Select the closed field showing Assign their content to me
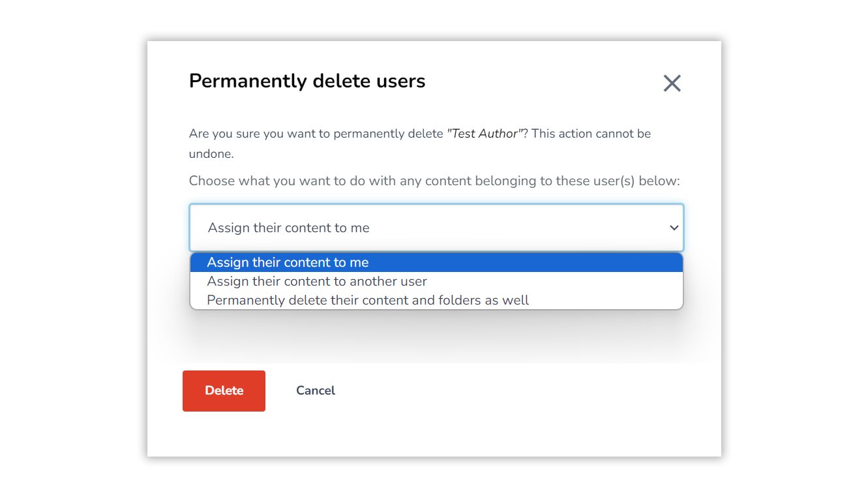The image size is (868, 497). [x=436, y=228]
